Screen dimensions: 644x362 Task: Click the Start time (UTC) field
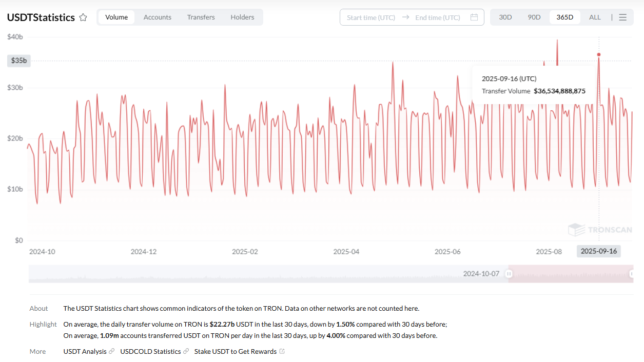[x=370, y=17]
